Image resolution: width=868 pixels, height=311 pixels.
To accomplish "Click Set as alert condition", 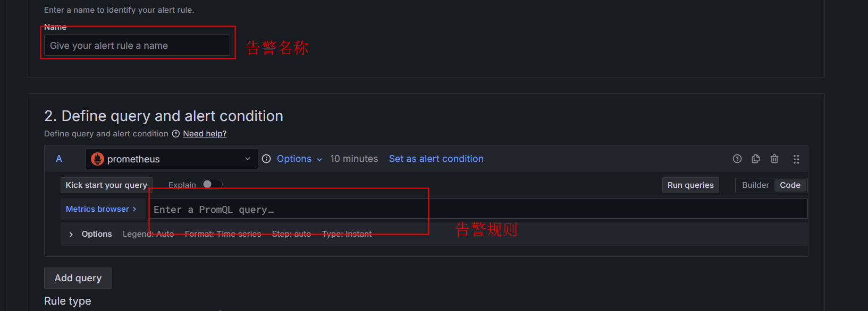I will (x=436, y=158).
